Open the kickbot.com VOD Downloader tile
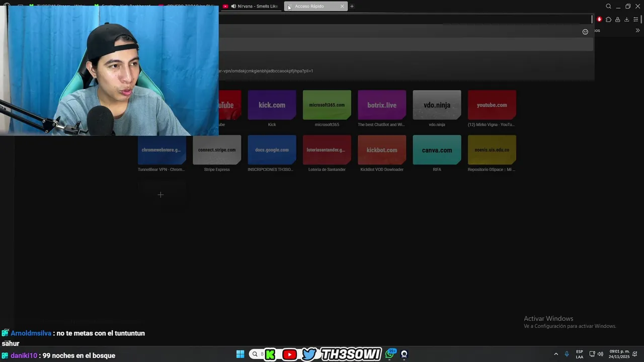This screenshot has height=362, width=644. point(382,150)
